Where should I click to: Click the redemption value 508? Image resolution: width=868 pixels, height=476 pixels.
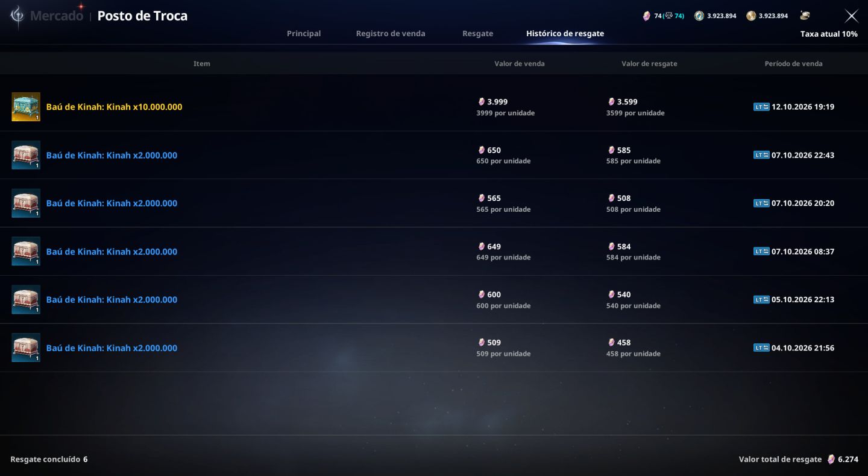(x=624, y=198)
